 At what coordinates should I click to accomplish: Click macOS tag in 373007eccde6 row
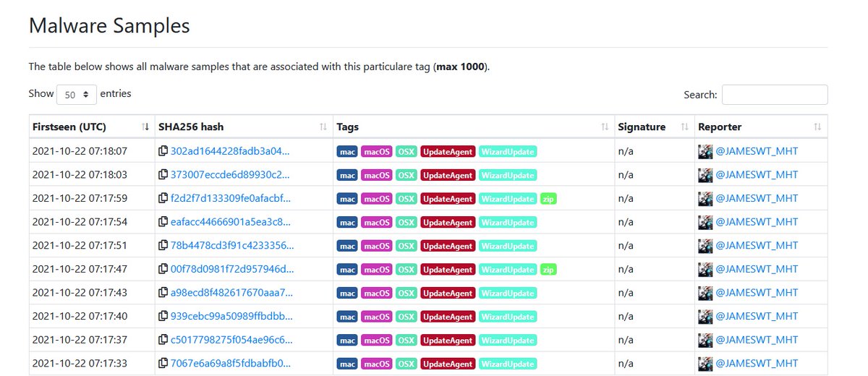click(x=377, y=175)
